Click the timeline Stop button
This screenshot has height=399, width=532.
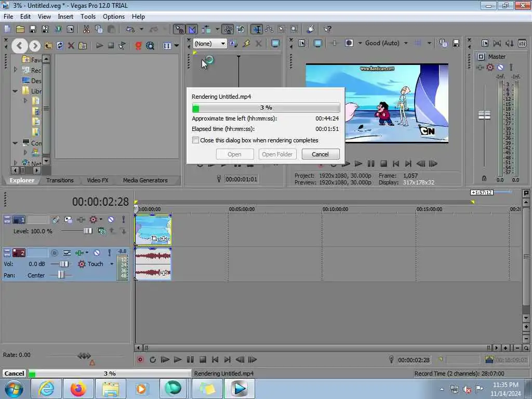coord(203,360)
